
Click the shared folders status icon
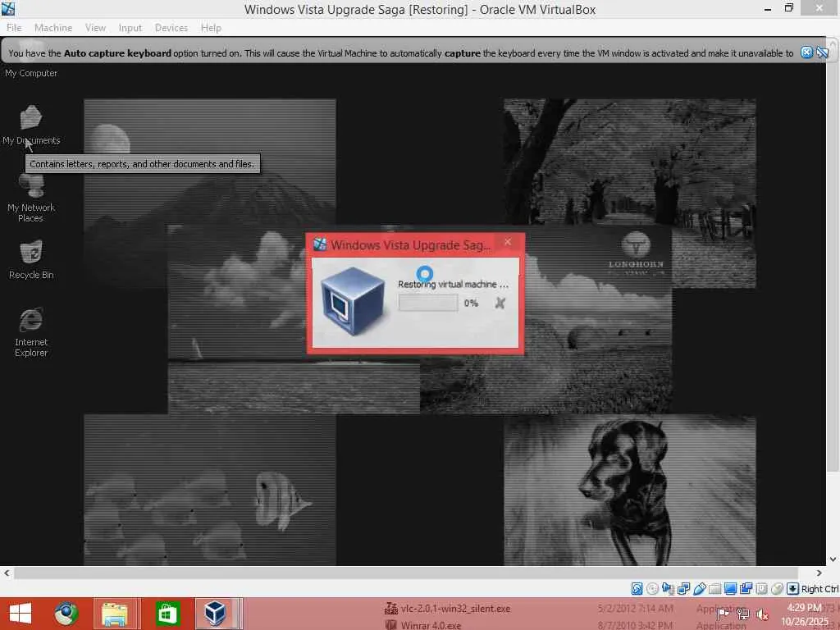point(714,589)
